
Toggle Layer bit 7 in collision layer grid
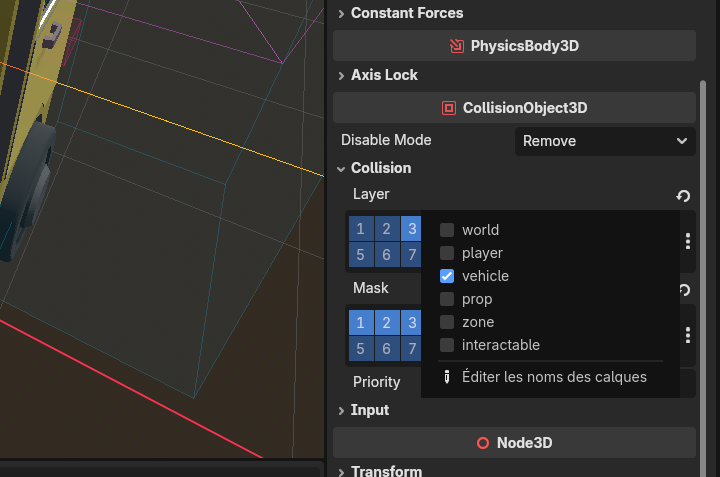pyautogui.click(x=411, y=254)
